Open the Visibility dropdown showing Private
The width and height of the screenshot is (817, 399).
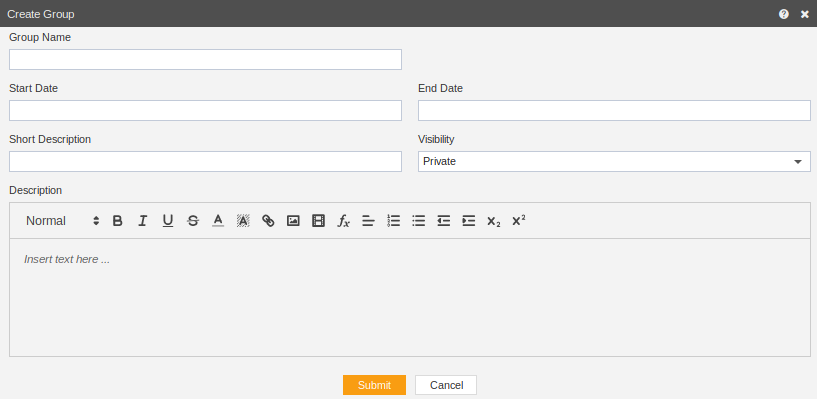614,161
